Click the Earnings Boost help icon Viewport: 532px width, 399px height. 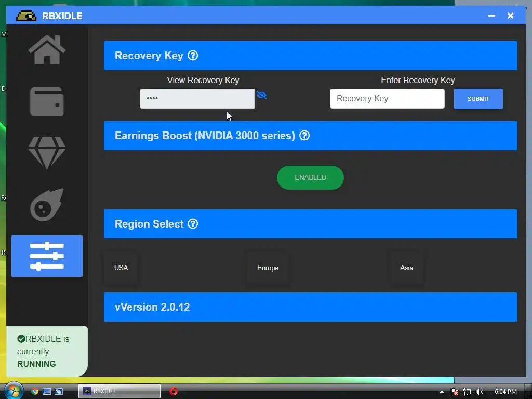coord(304,136)
